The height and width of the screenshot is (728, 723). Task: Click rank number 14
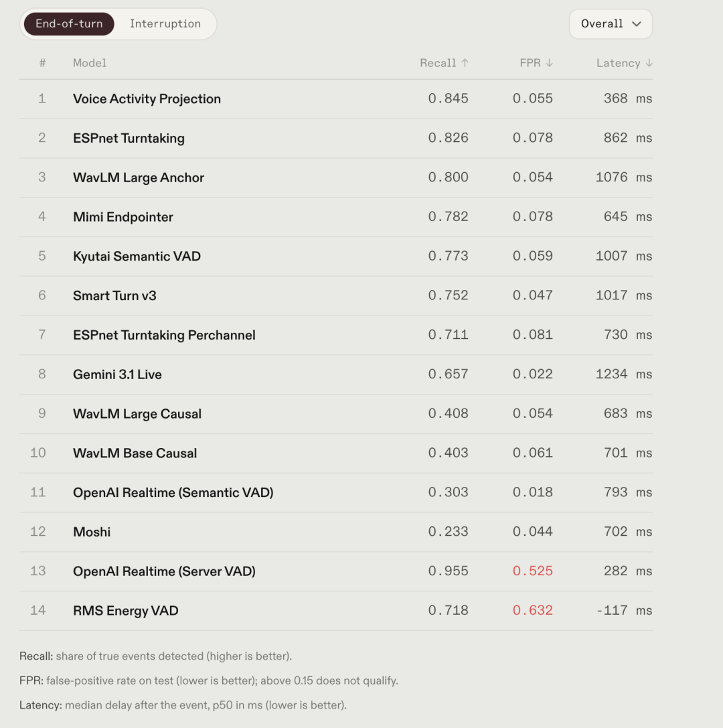pyautogui.click(x=38, y=611)
